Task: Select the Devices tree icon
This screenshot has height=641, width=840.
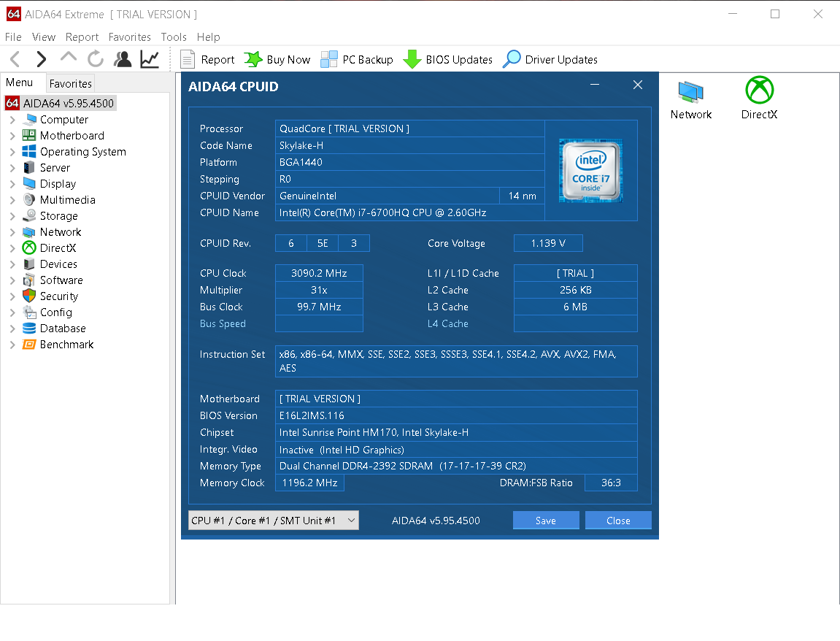Action: (29, 264)
